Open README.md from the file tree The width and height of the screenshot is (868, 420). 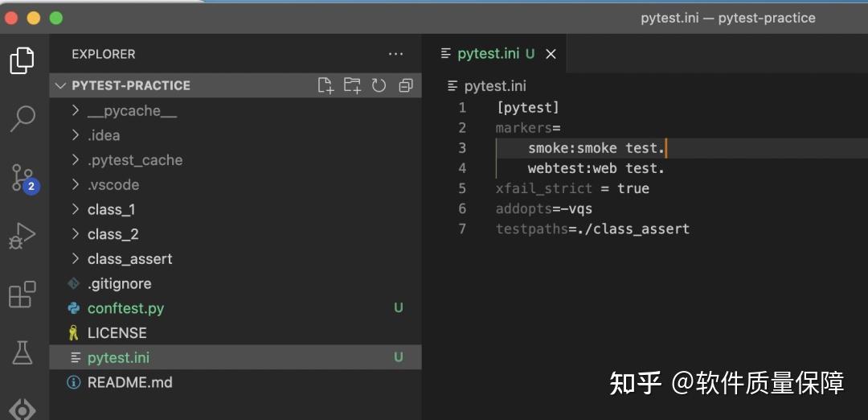pos(129,382)
